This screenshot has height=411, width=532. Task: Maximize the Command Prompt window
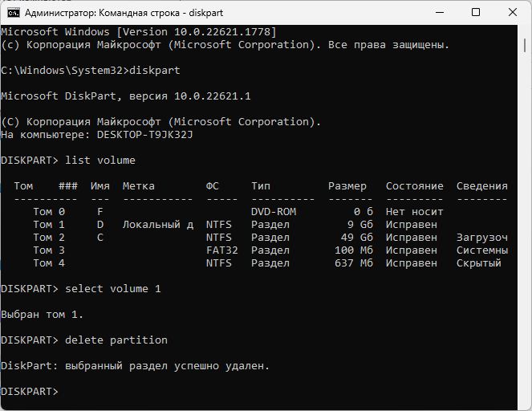click(476, 12)
